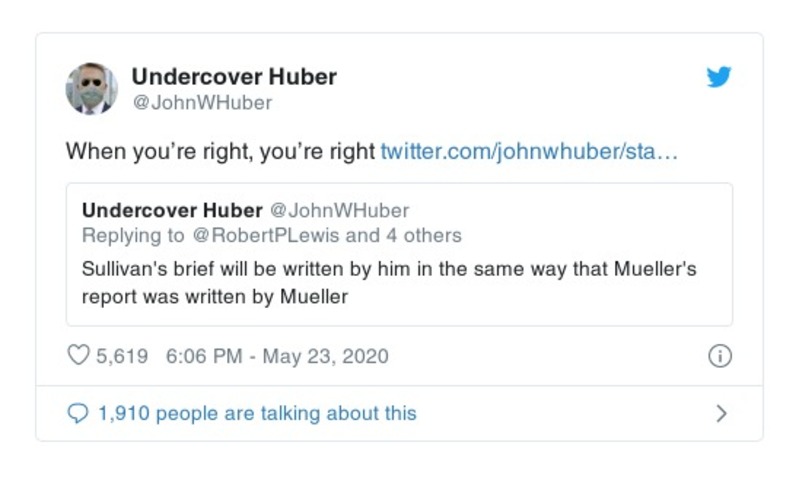Click the @JohnWHuber handle in the quoted tweet
Image resolution: width=799 pixels, height=490 pixels.
pyautogui.click(x=340, y=211)
